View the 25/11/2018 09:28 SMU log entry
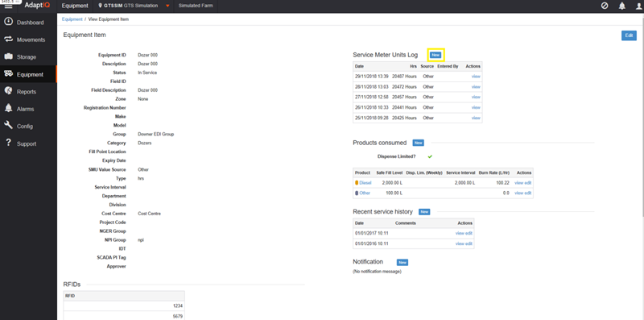The width and height of the screenshot is (644, 320). coord(476,118)
